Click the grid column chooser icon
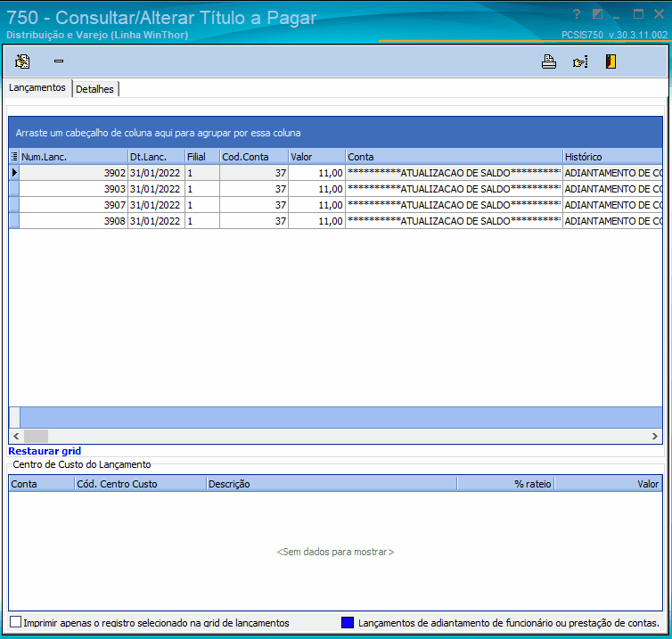 (x=14, y=157)
